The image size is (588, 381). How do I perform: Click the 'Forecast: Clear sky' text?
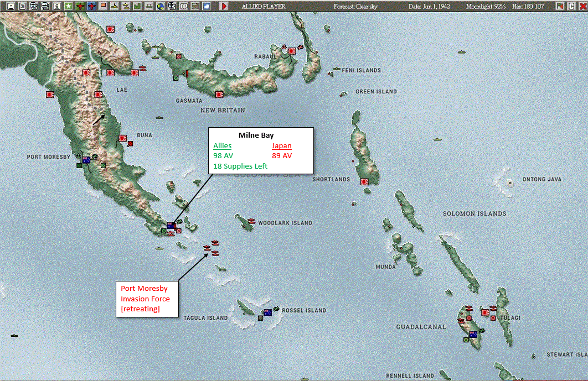355,7
